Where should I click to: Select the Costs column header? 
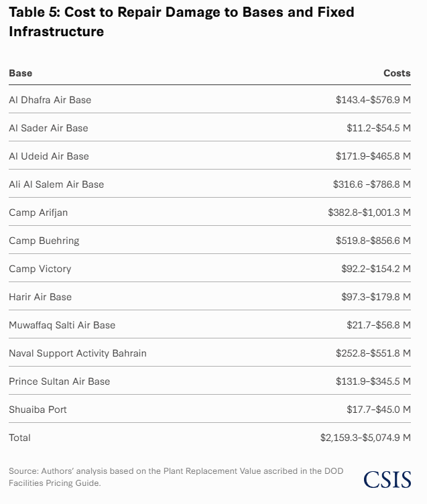click(x=397, y=73)
